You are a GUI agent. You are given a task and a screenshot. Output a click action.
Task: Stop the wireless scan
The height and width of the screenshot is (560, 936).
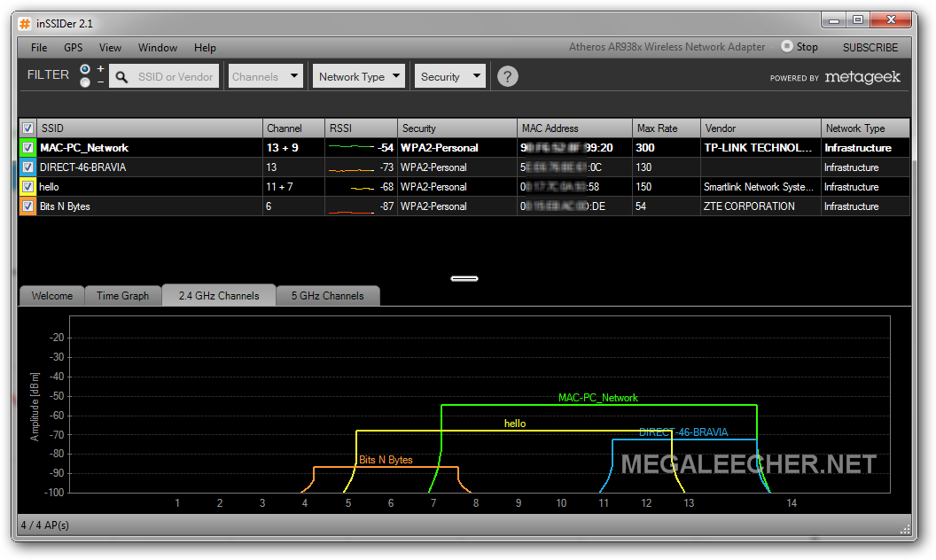click(799, 47)
